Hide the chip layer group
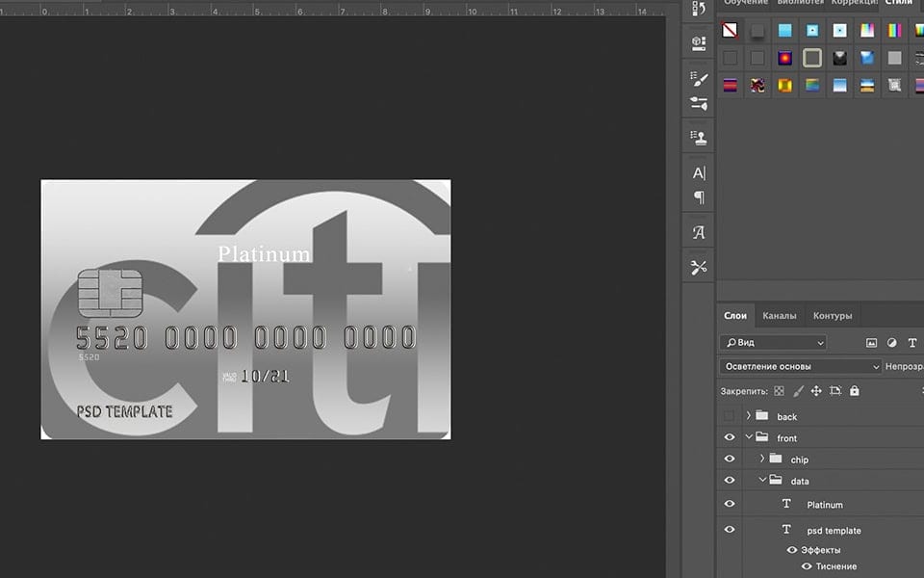This screenshot has height=578, width=924. pyautogui.click(x=729, y=459)
